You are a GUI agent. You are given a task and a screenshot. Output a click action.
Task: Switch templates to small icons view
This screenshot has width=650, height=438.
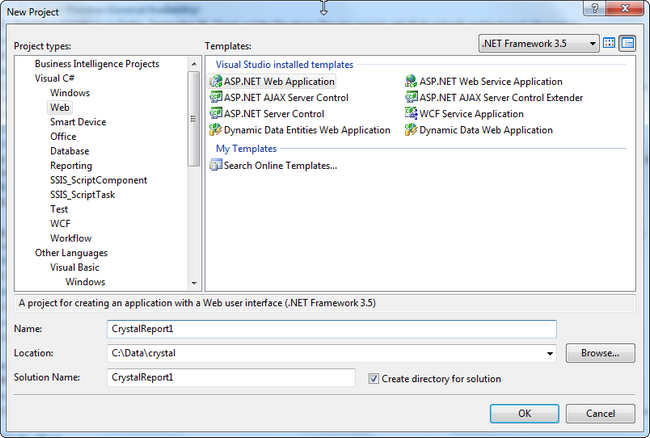click(x=627, y=43)
